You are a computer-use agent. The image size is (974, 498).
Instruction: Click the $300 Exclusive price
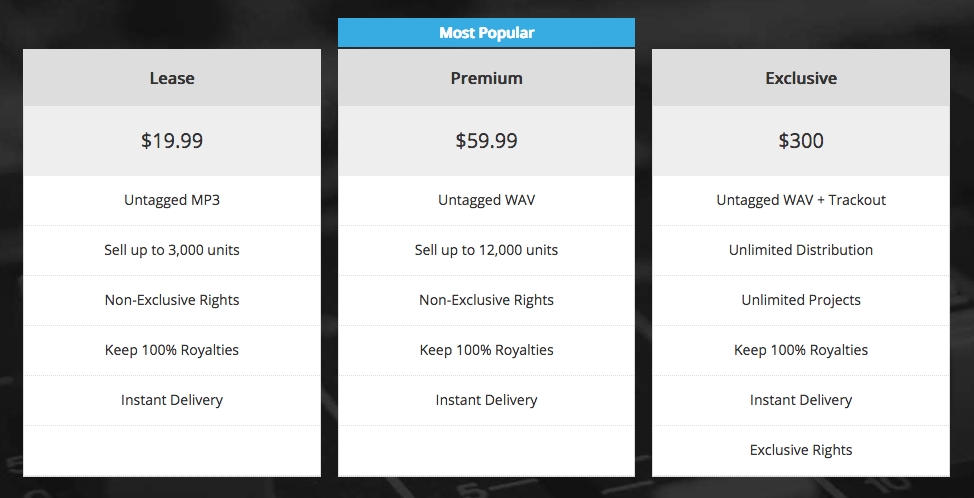point(801,141)
